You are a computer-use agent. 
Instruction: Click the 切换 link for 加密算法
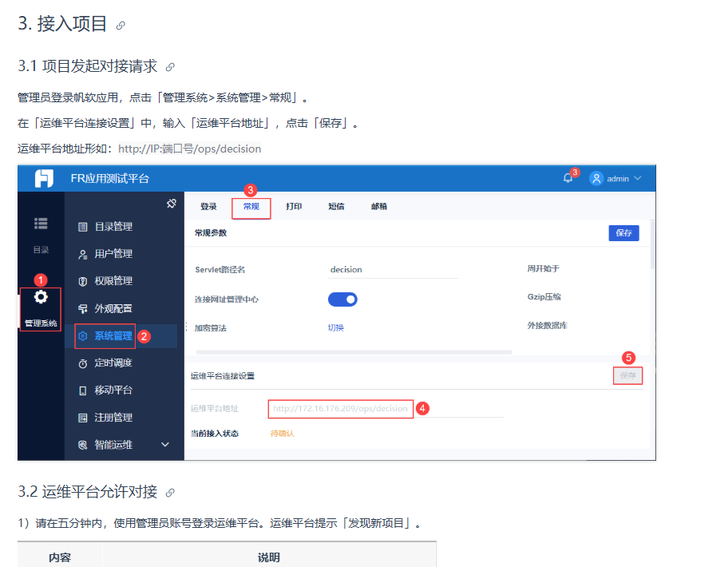pyautogui.click(x=336, y=328)
